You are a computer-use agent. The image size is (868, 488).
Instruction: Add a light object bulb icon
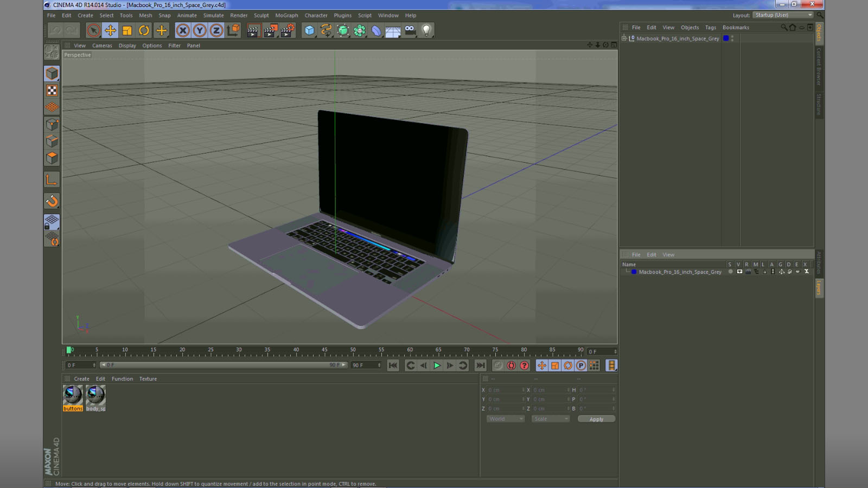(x=426, y=30)
